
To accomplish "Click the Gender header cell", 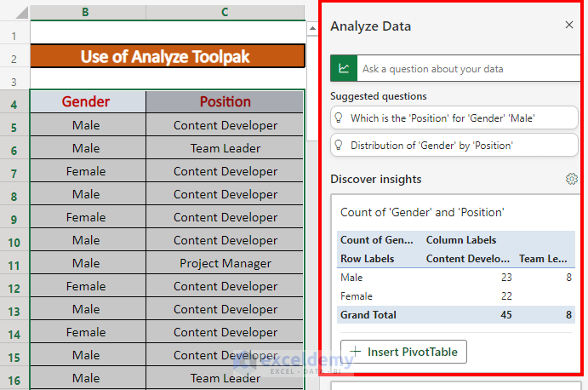I will point(86,102).
